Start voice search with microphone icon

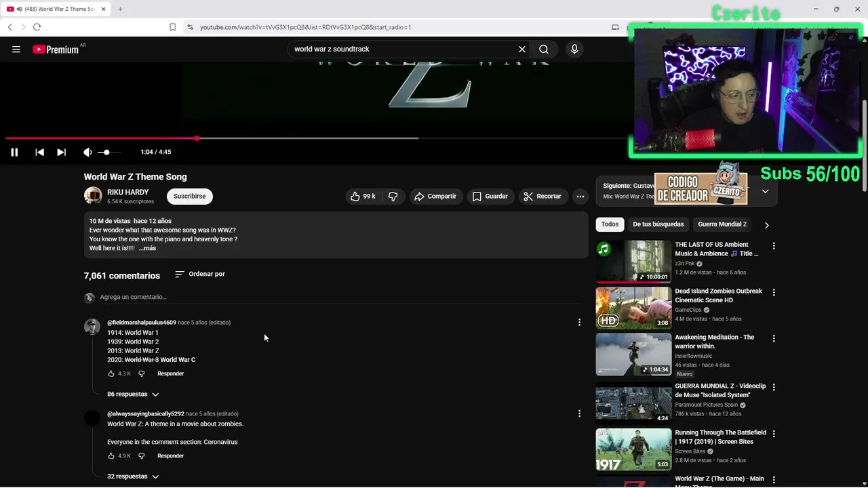tap(574, 49)
